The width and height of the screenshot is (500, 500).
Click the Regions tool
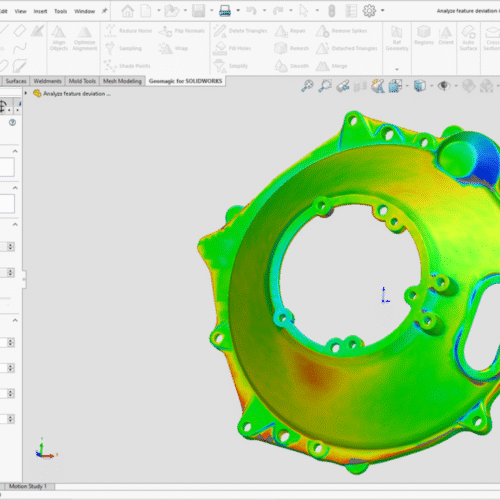424,35
